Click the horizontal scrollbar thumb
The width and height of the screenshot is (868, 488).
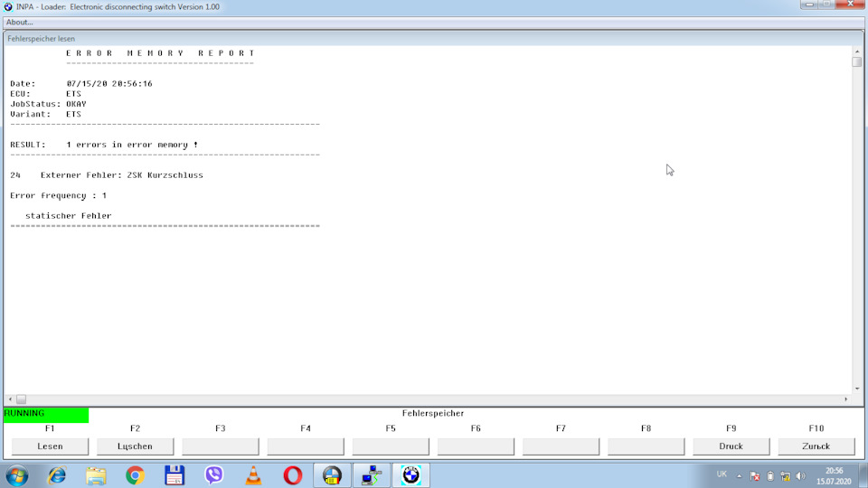pos(21,399)
